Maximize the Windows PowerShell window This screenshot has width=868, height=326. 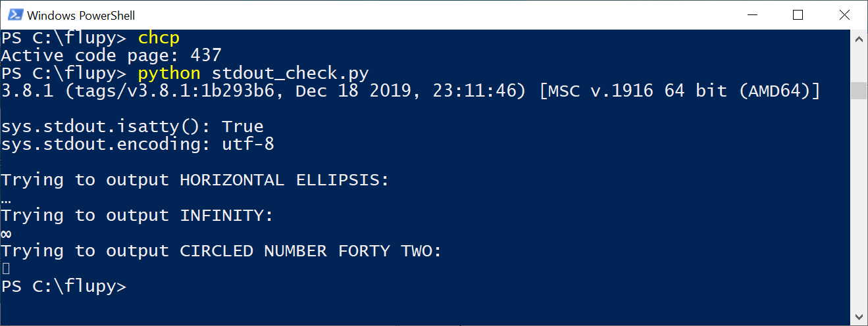pos(798,14)
